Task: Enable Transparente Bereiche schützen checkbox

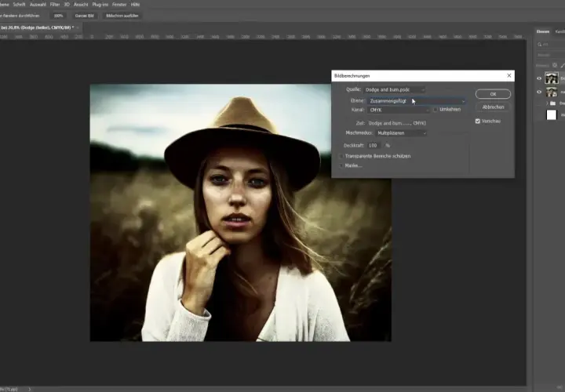Action: [x=341, y=156]
